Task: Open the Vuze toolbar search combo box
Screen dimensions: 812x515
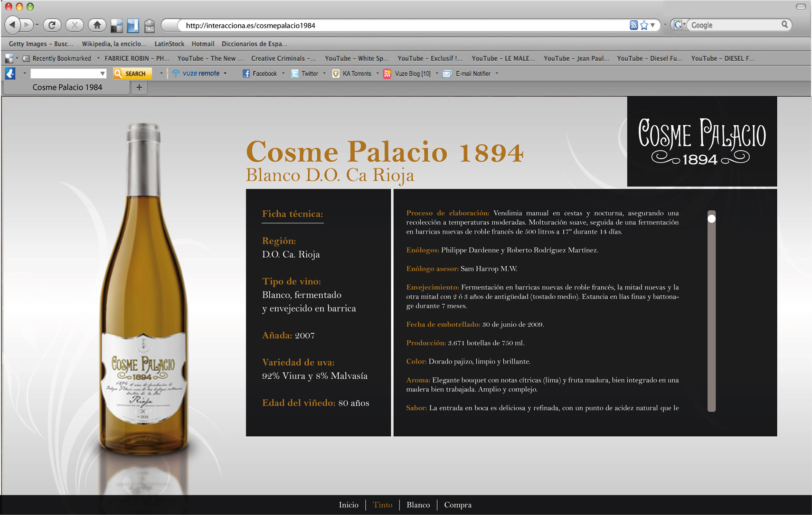Action: point(69,74)
